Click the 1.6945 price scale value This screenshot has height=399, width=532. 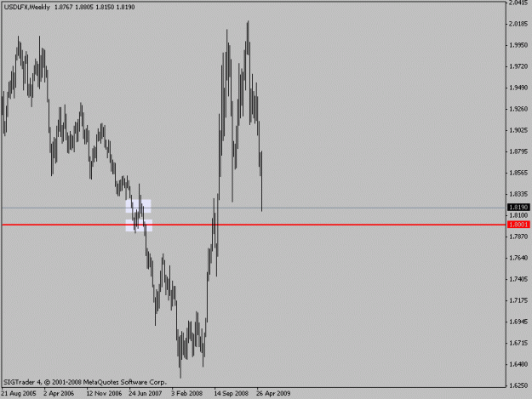[518, 322]
